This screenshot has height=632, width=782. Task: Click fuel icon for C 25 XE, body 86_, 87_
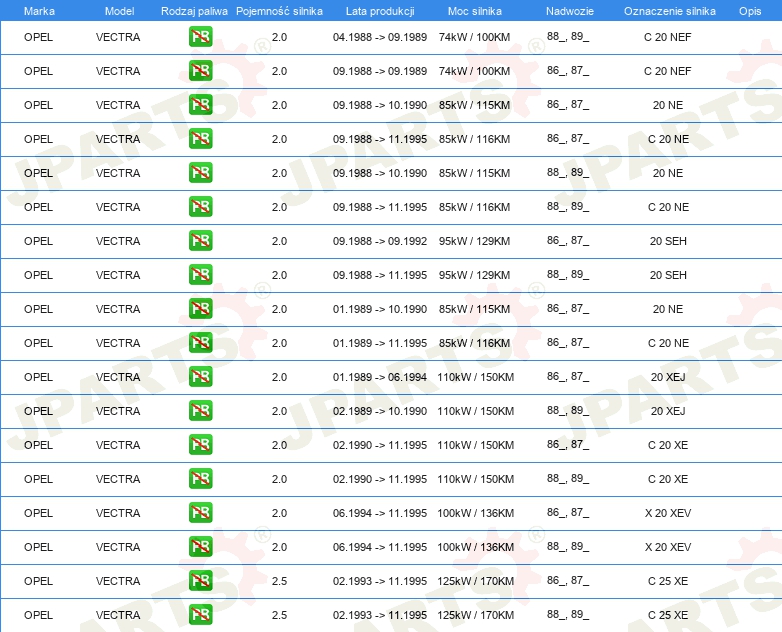(200, 581)
